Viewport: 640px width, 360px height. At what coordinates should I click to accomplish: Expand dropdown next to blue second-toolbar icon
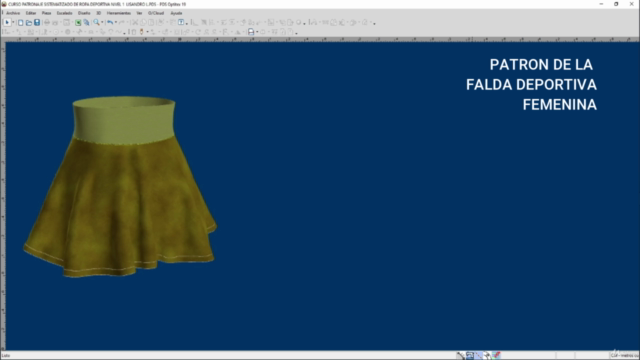click(x=257, y=32)
